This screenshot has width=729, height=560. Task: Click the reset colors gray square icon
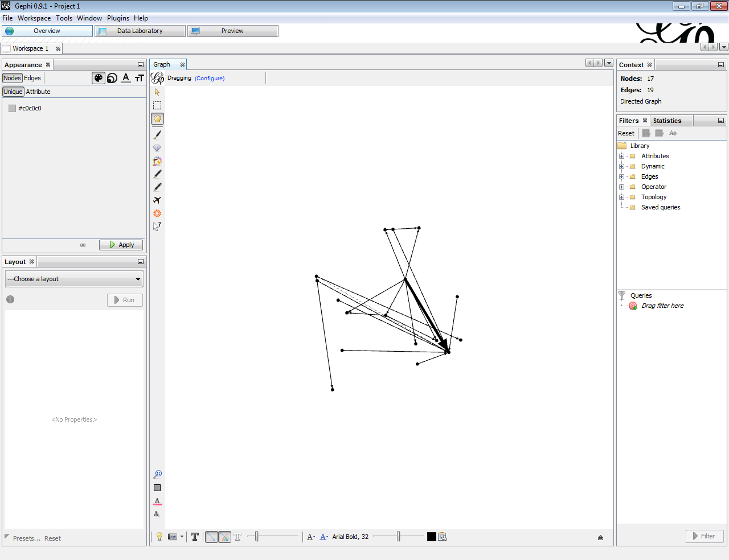coord(157,488)
